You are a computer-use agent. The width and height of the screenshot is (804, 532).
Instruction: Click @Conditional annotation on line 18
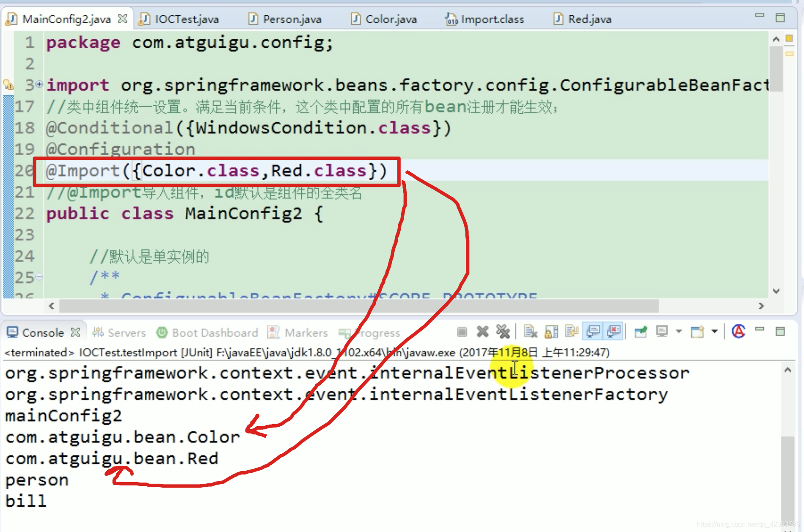110,128
